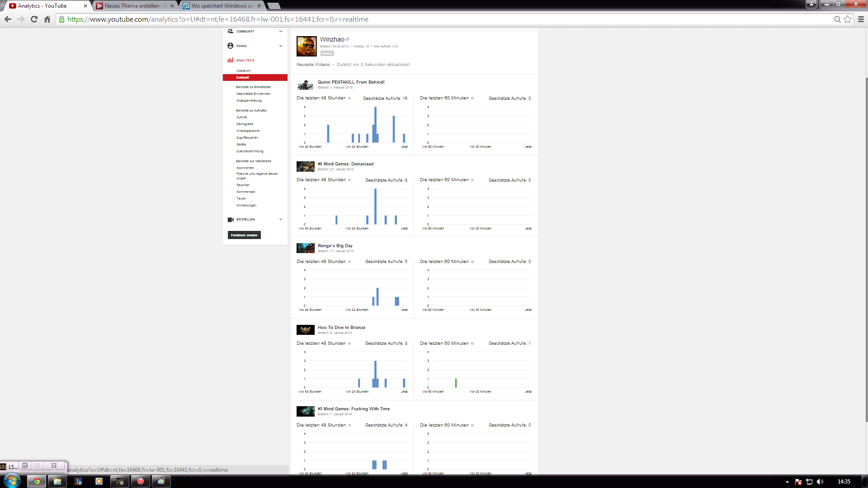Click the Erstellen camera icon

pyautogui.click(x=230, y=220)
